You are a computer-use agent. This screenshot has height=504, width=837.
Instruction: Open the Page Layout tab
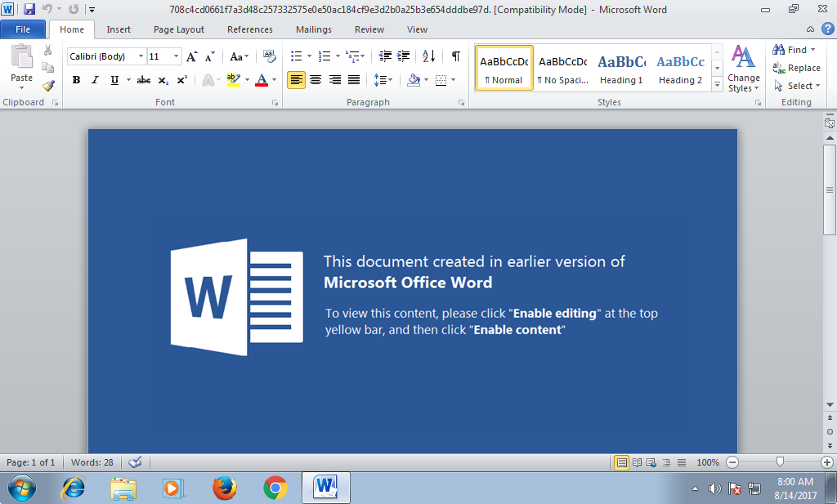point(179,29)
